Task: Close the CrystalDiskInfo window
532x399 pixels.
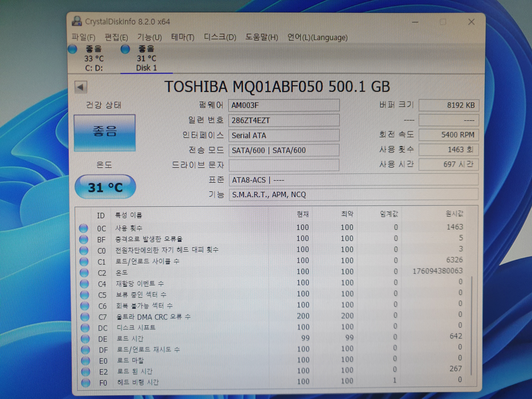Action: click(471, 22)
